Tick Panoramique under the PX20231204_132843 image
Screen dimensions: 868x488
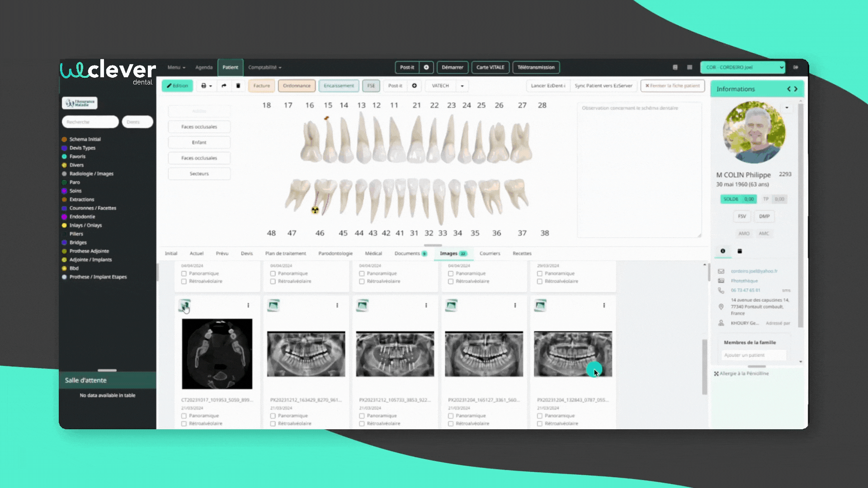[540, 416]
